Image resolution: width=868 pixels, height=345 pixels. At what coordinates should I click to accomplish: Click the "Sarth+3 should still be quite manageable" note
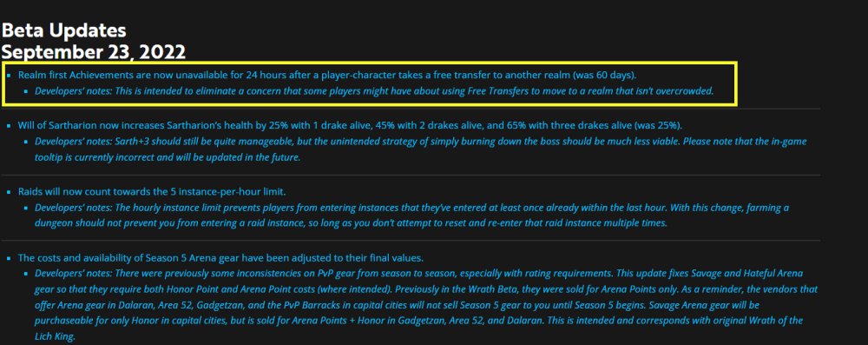click(x=421, y=149)
